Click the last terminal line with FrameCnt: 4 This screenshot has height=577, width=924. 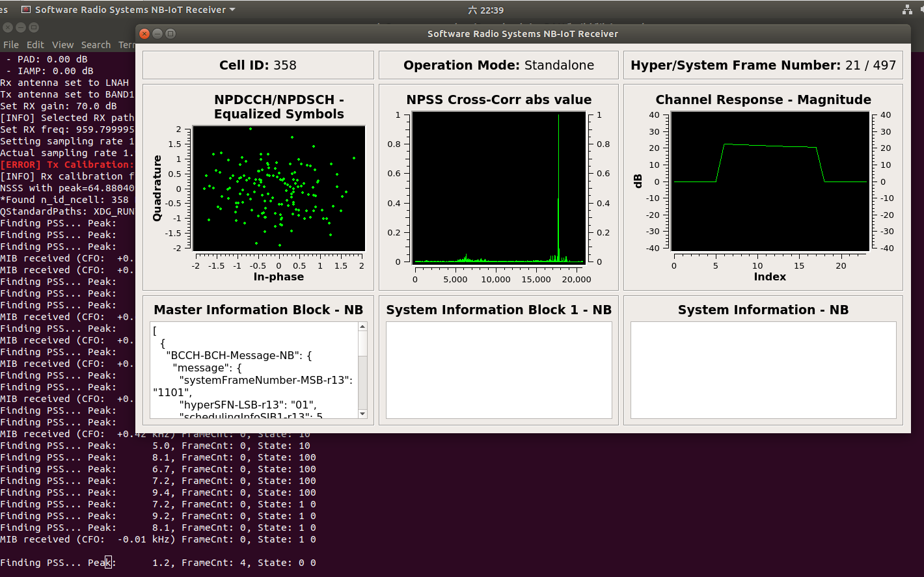(x=158, y=563)
